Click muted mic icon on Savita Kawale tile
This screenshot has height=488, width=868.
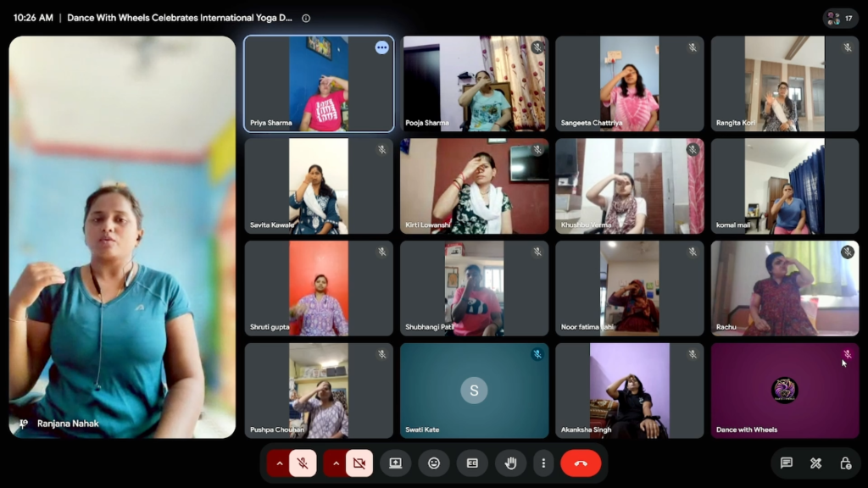tap(381, 150)
